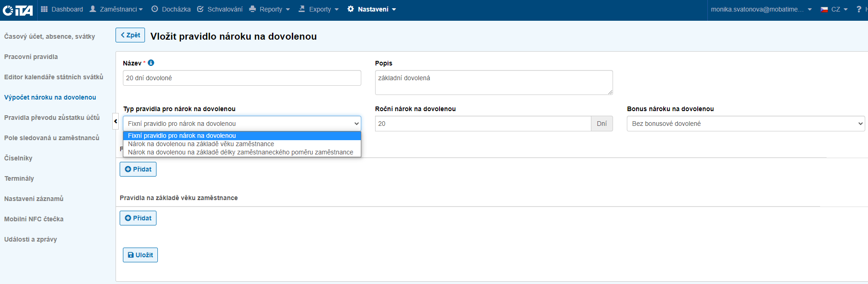The width and height of the screenshot is (868, 284).
Task: Open Pracovní pravidla in the sidebar
Action: coord(31,57)
